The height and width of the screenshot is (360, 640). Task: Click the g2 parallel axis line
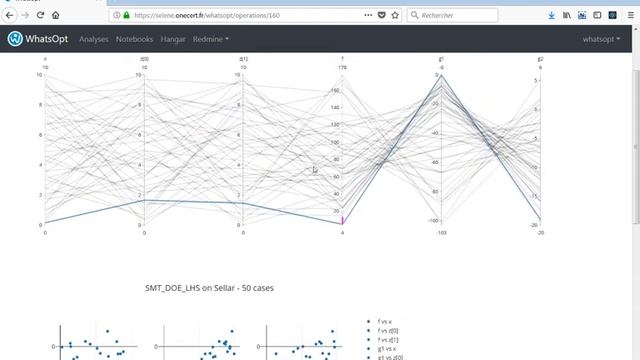click(x=540, y=150)
